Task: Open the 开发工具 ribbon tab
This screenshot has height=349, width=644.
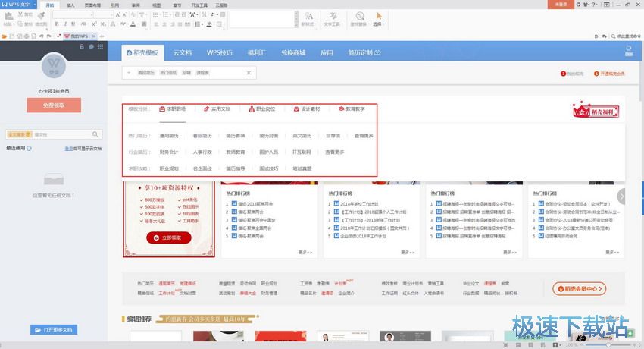Action: point(199,5)
